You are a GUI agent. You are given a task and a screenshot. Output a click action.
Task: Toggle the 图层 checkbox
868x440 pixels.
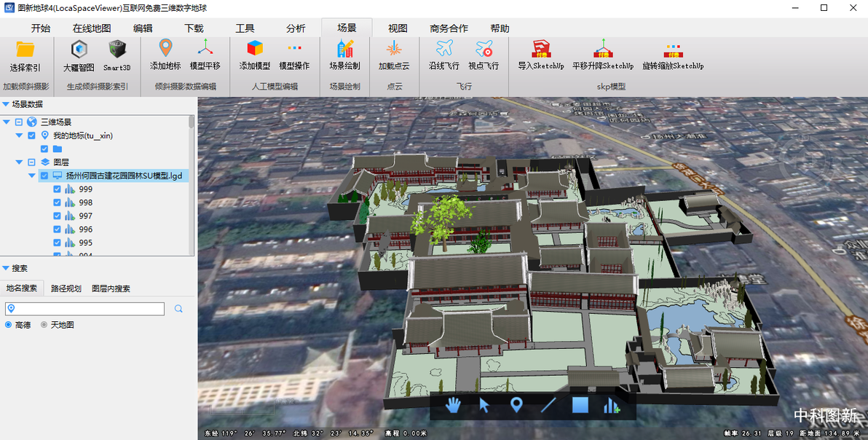pyautogui.click(x=31, y=162)
